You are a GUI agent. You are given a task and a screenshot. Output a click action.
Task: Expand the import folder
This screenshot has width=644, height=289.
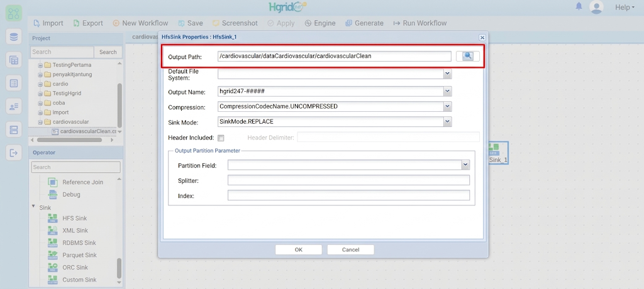[x=40, y=112]
